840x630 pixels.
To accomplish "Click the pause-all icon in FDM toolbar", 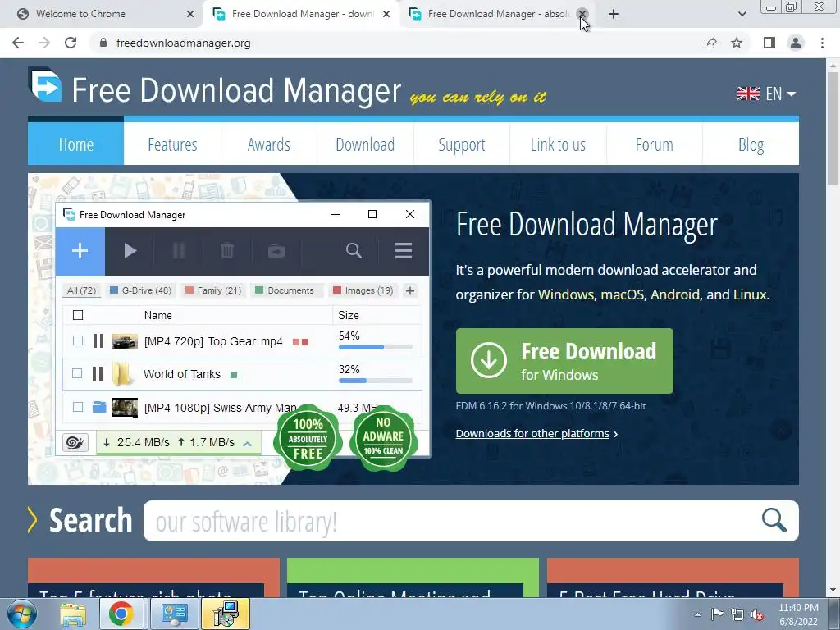I will tap(179, 251).
